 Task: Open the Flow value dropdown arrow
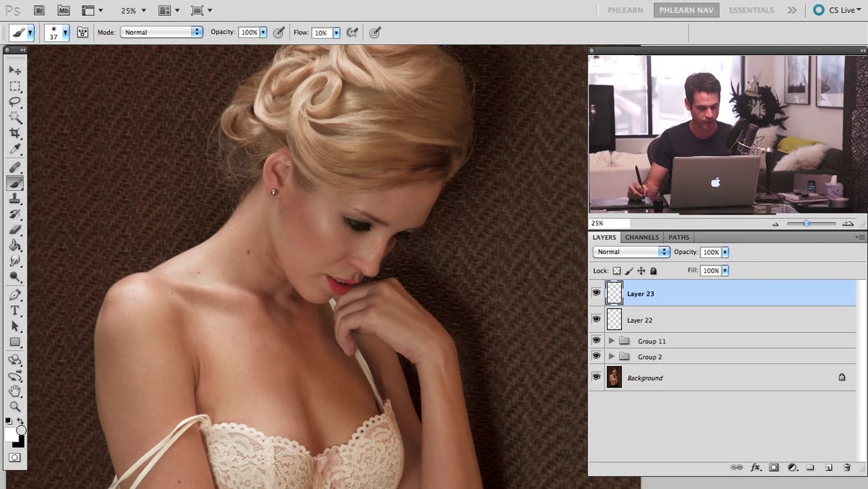pyautogui.click(x=336, y=33)
